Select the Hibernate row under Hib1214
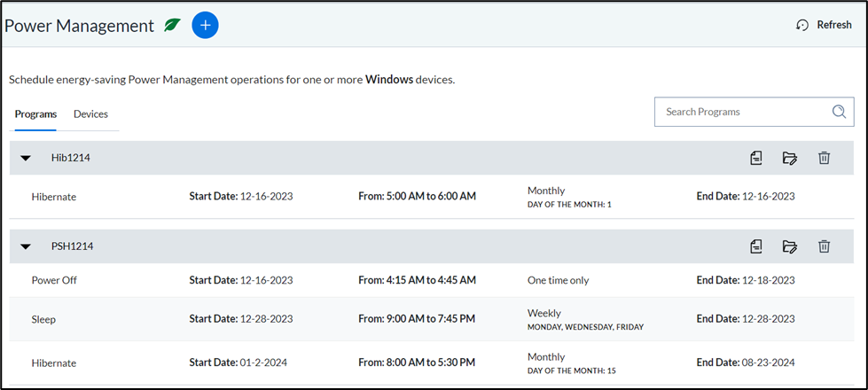The image size is (868, 390). click(432, 197)
